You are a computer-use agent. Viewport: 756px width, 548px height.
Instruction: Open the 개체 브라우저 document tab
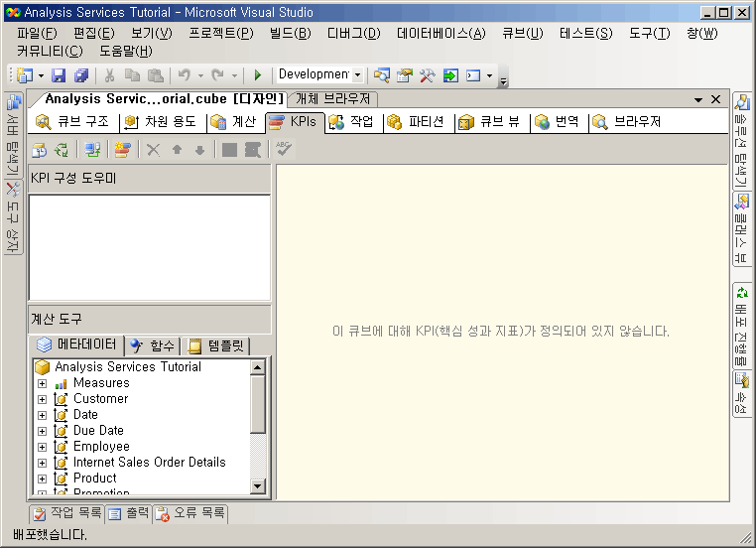click(x=332, y=99)
